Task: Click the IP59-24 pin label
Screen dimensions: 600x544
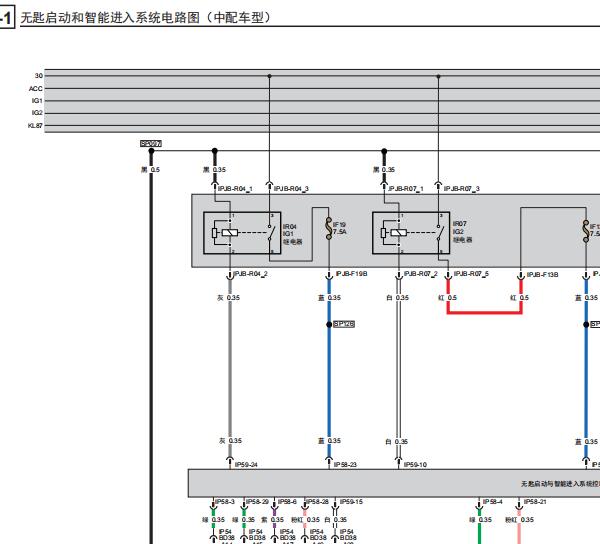Action: pos(246,464)
